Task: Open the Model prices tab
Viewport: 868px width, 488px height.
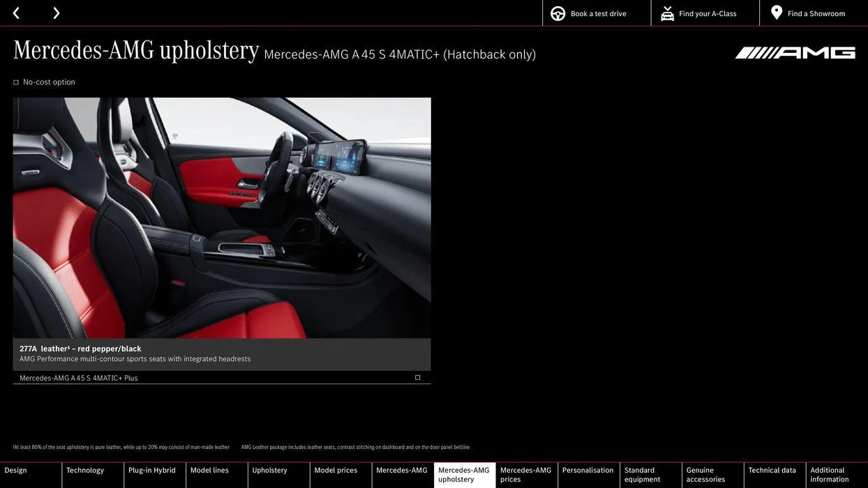Action: click(336, 471)
